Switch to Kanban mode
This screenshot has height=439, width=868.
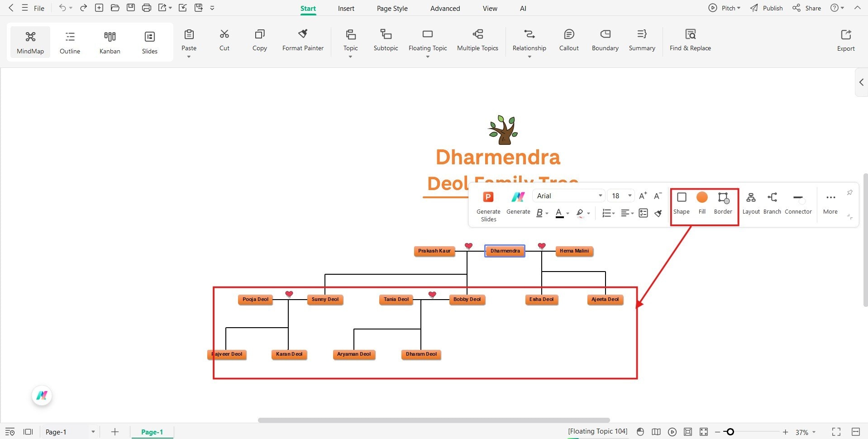[109, 41]
